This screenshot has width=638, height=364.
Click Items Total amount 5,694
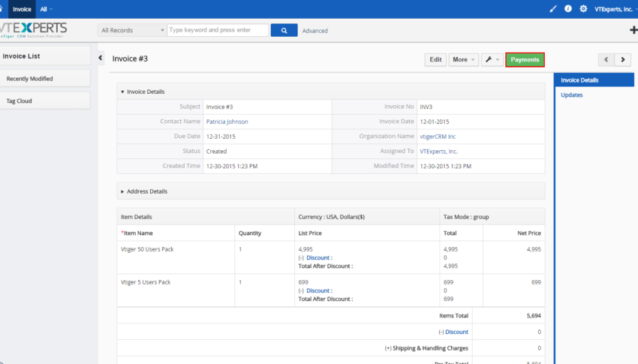point(534,316)
